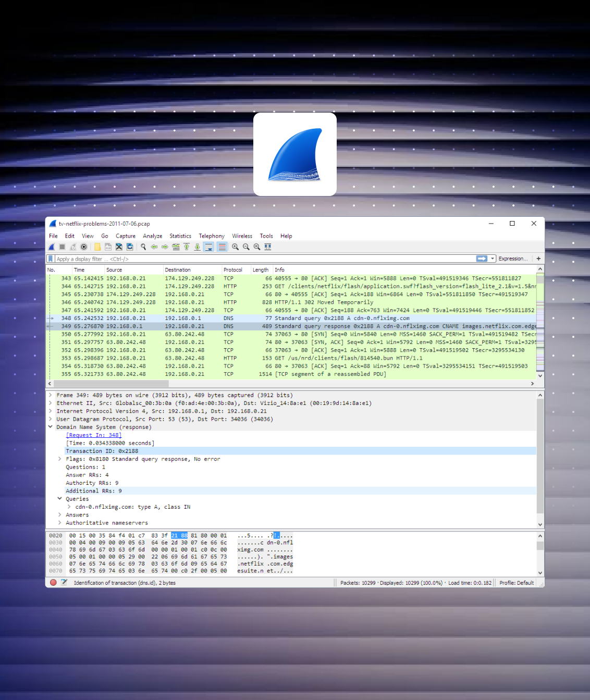This screenshot has width=590, height=700.
Task: Select Answer RRs: 4 field
Action: (x=300, y=475)
